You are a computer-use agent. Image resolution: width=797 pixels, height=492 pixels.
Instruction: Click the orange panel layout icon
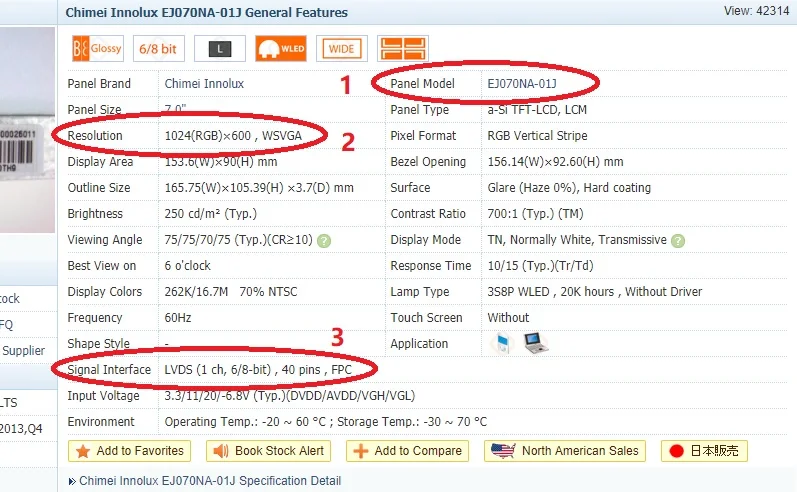coord(403,48)
